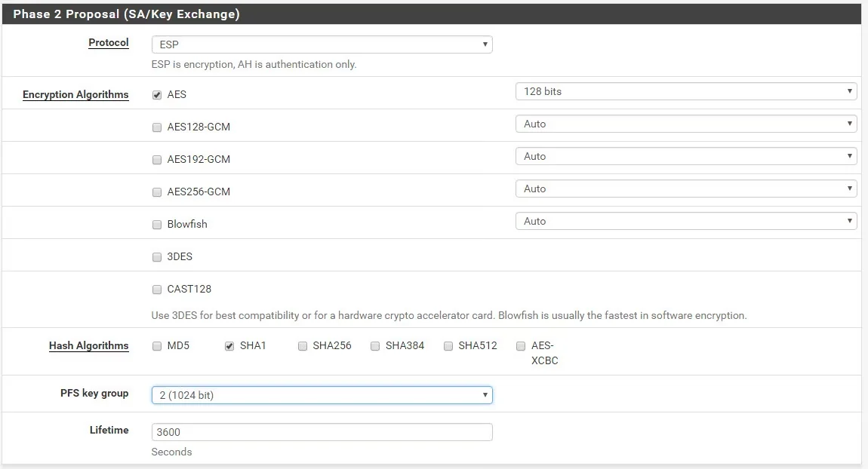This screenshot has width=868, height=469.
Task: Click the Hash Algorithms label
Action: [x=88, y=345]
